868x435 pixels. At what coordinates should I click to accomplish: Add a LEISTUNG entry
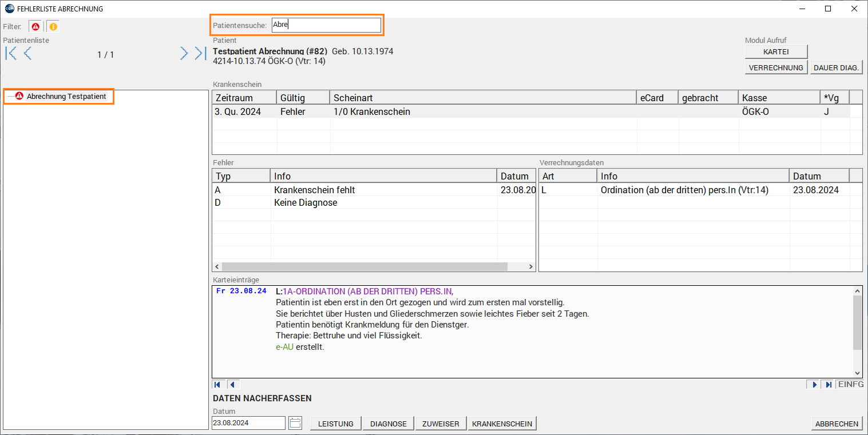(x=336, y=424)
